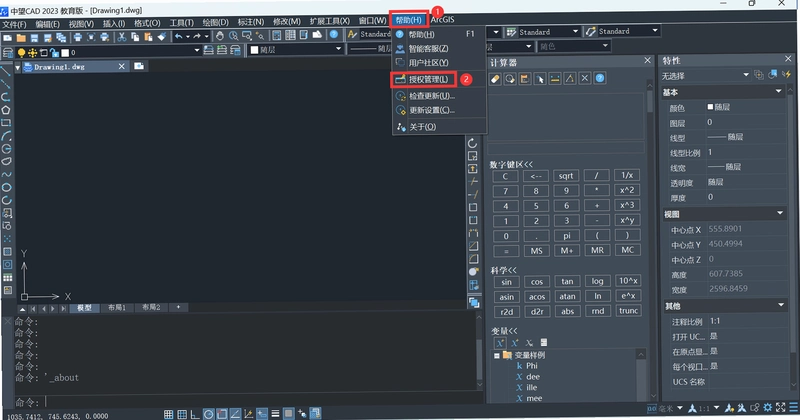Screen dimensions: 800x420
Task: Click the fullscreen icon in status bar
Action: point(781,408)
